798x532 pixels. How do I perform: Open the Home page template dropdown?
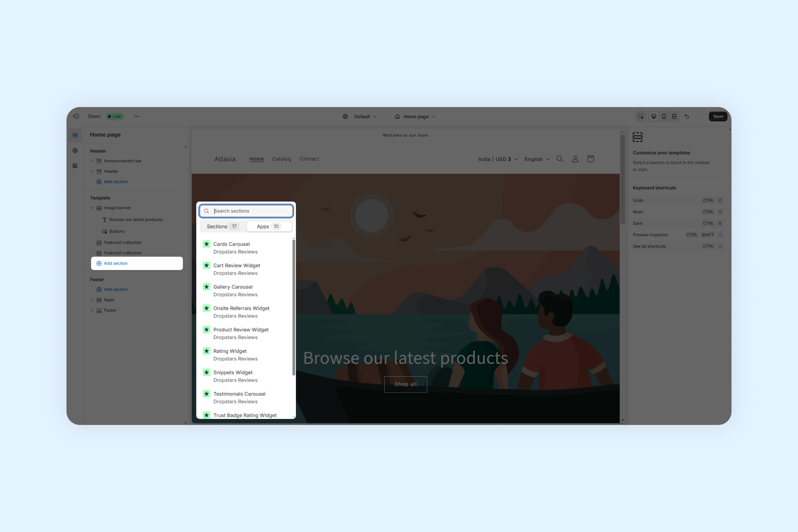[x=415, y=116]
